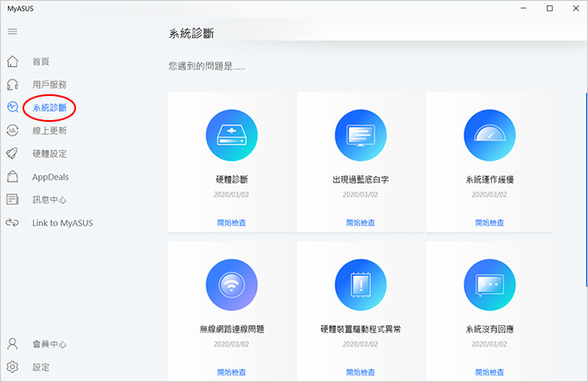Click the 線上更新 update icon
This screenshot has width=588, height=382.
(x=12, y=131)
